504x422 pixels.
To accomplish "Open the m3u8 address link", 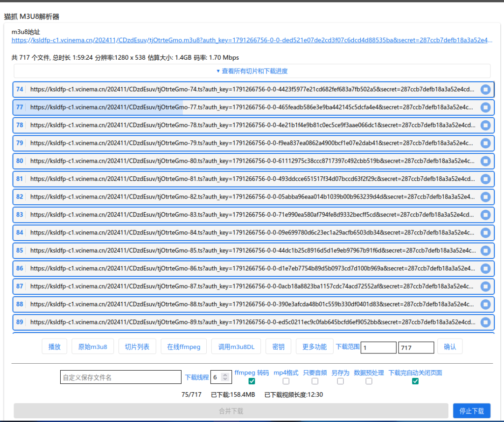I will 252,40.
